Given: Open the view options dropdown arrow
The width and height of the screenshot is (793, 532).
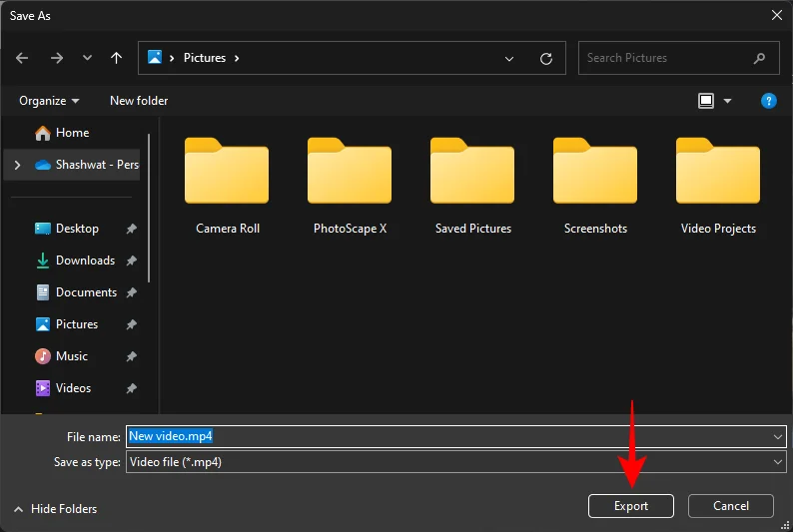Looking at the screenshot, I should click(727, 101).
